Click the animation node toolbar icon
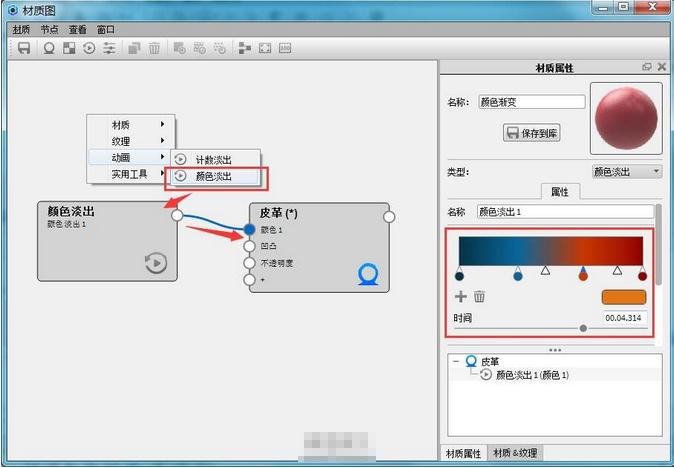 (x=89, y=48)
